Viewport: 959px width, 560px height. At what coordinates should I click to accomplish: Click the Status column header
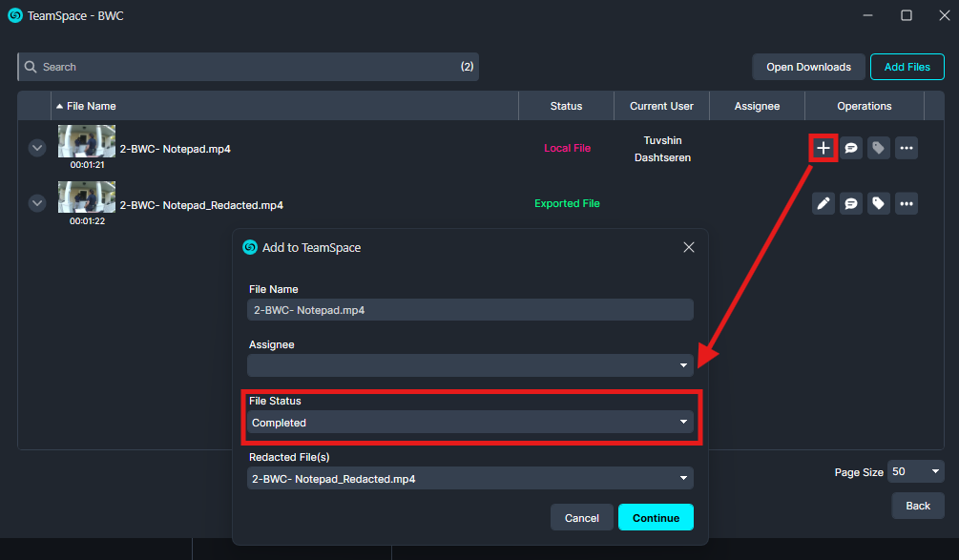(x=566, y=106)
